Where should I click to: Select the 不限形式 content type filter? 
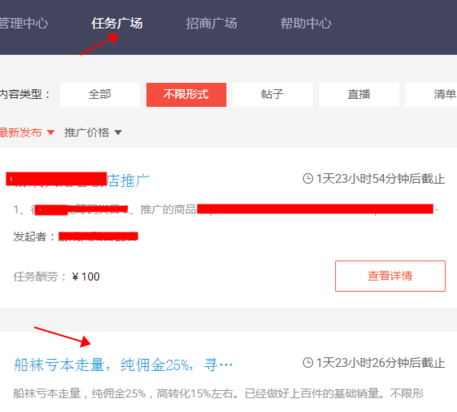(186, 95)
